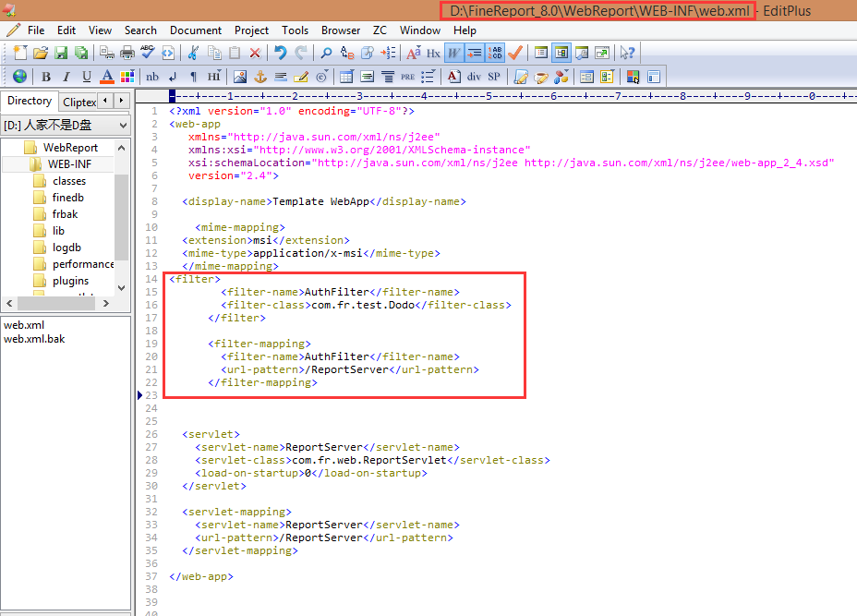Run the ABC spell check icon
Screen dimensions: 857x616
[x=148, y=53]
